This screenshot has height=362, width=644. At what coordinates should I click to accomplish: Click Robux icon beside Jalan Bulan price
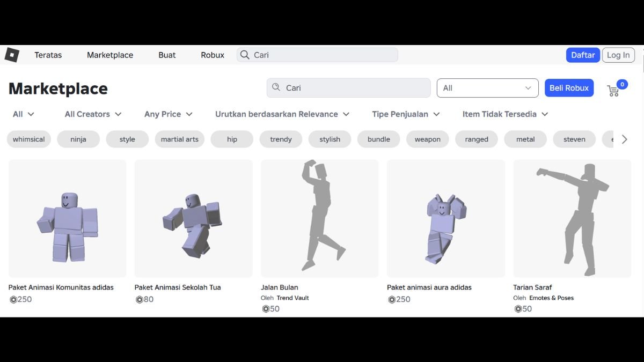266,309
